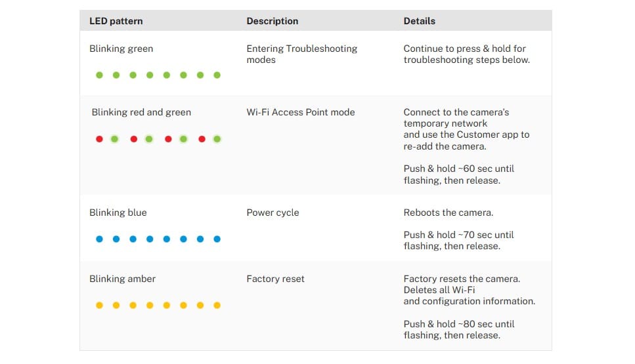Click the Entering Troubleshooting modes text
Viewport: 635px width, 364px height.
(301, 54)
